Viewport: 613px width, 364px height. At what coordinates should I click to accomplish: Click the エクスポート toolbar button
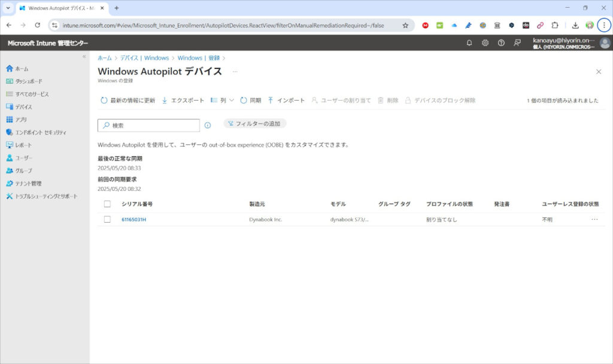tap(183, 101)
